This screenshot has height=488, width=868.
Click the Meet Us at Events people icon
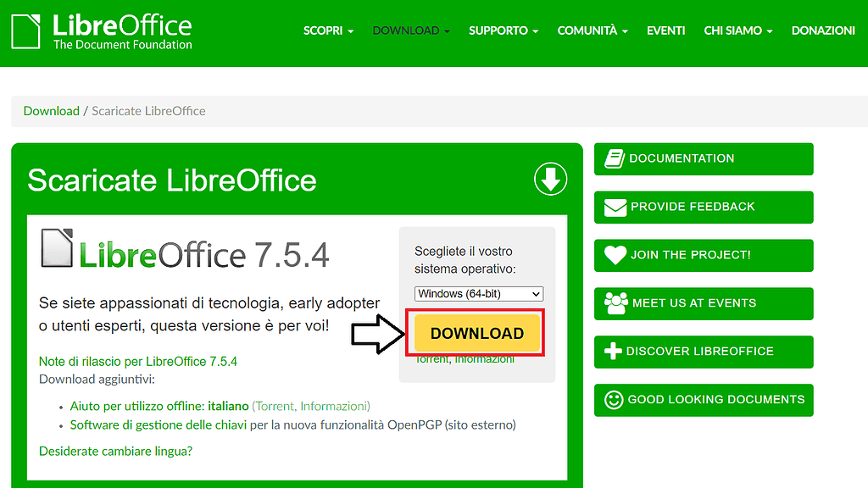615,303
